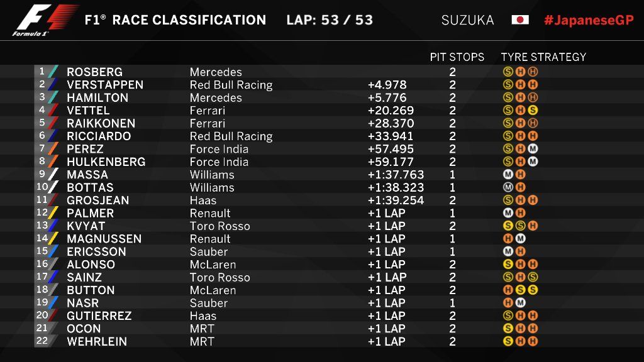Viewport: 644px width, 362px height.
Task: Click Wehrlein's last hard tyre icon
Action: (533, 341)
